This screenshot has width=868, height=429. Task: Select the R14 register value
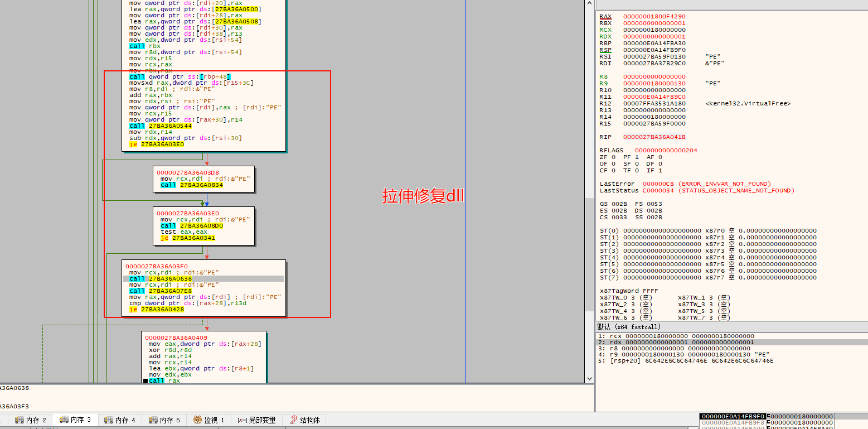tap(654, 117)
